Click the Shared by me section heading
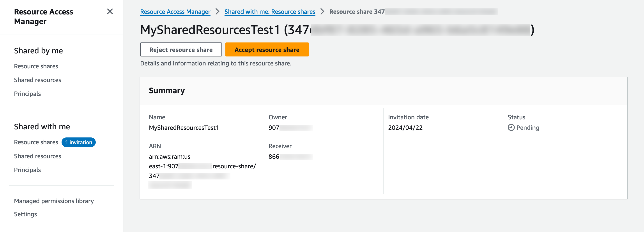 (x=39, y=51)
